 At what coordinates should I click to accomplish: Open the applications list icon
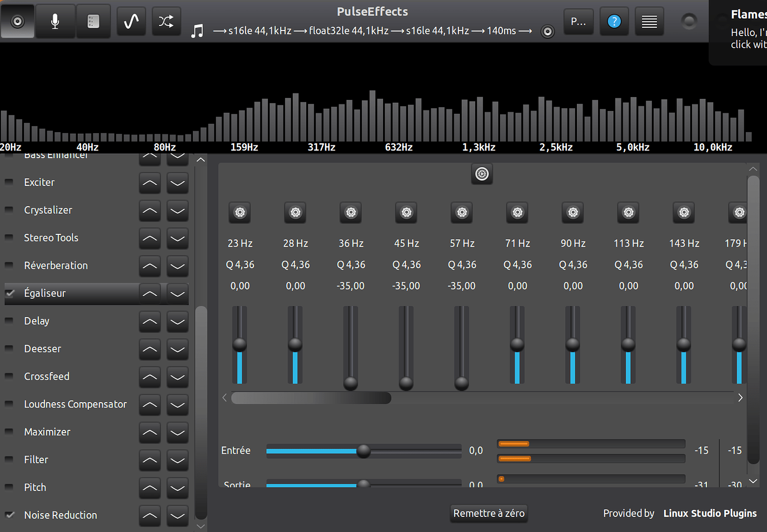pyautogui.click(x=93, y=21)
